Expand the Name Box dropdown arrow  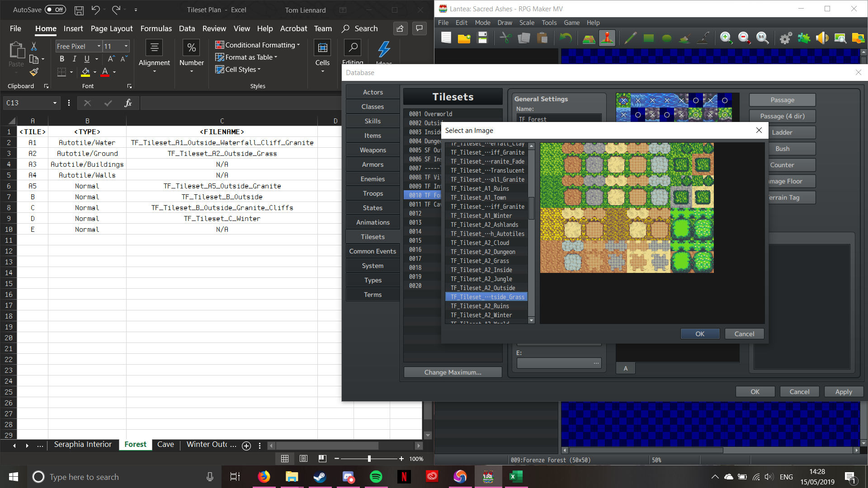(55, 103)
